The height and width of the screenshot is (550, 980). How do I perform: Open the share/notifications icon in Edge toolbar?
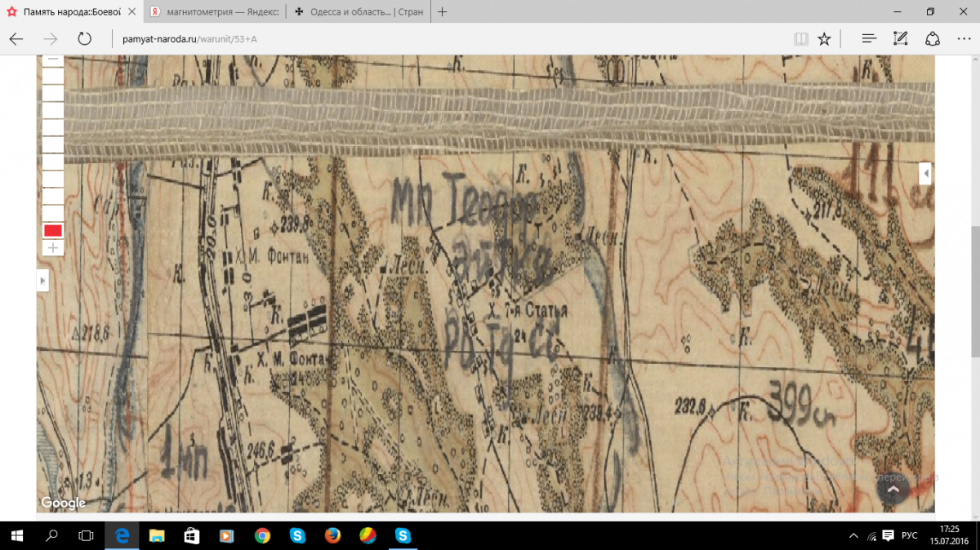[x=933, y=38]
